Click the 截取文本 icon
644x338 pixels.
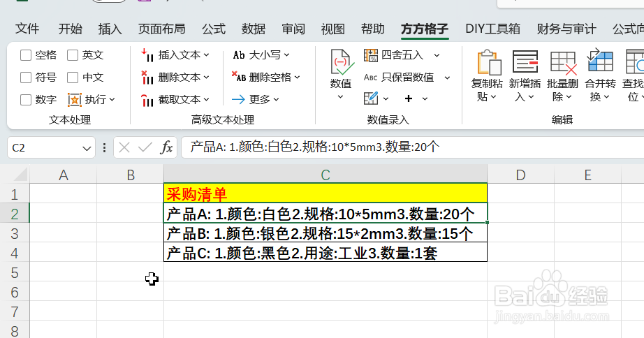147,99
